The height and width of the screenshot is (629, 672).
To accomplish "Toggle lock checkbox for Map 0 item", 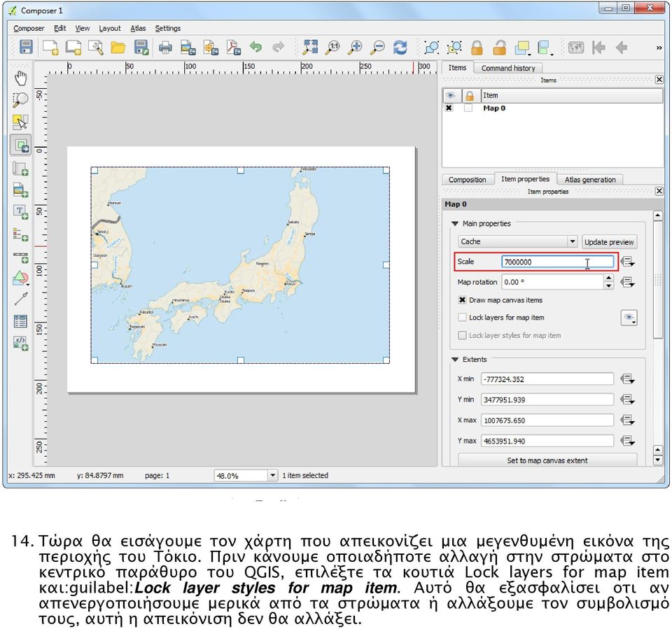I will coord(468,108).
